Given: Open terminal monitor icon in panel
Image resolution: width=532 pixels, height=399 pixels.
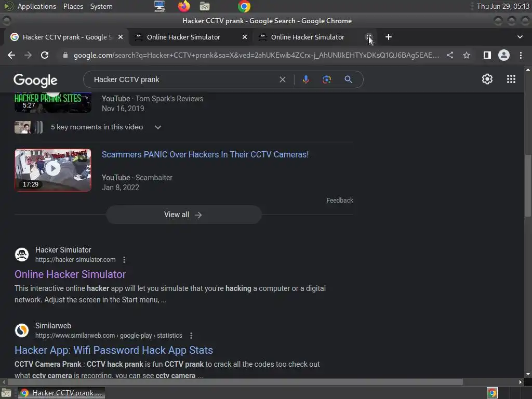Looking at the screenshot, I should (x=159, y=6).
